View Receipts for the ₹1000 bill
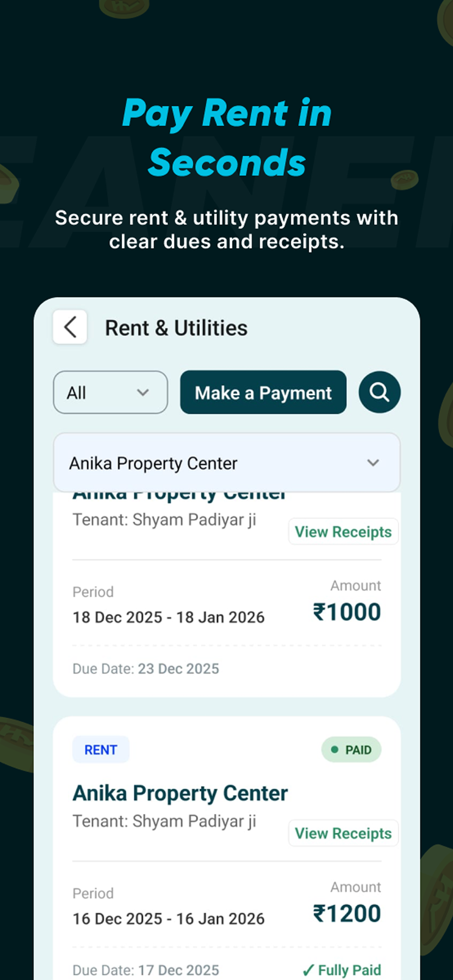453x980 pixels. pyautogui.click(x=343, y=532)
